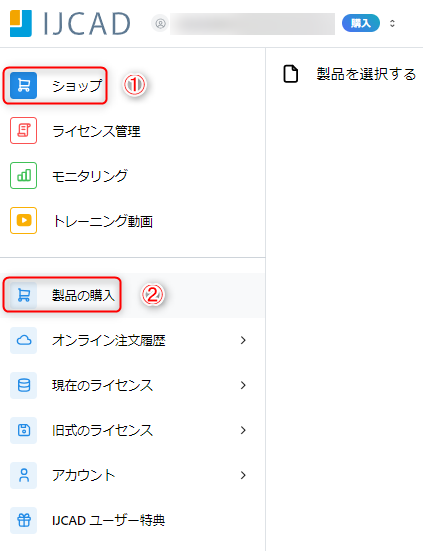Click the blue shop cart icon
Viewport: 423px width, 551px height.
click(24, 85)
